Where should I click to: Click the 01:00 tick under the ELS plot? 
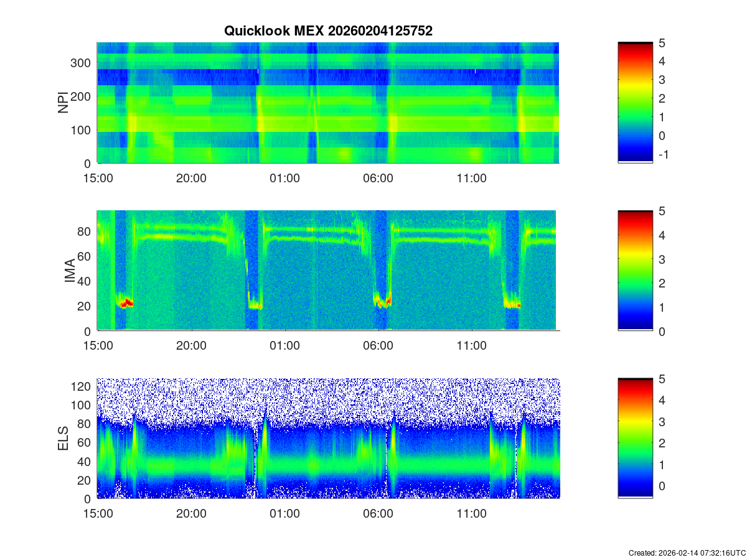284,514
